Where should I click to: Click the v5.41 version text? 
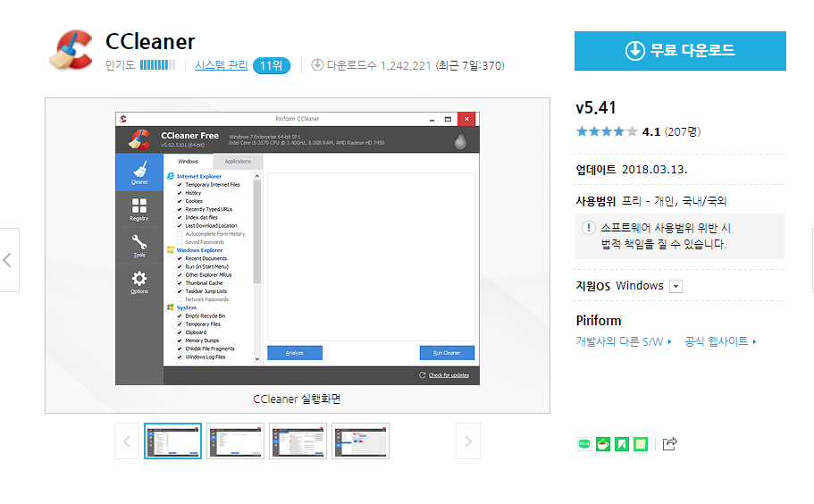pos(596,108)
